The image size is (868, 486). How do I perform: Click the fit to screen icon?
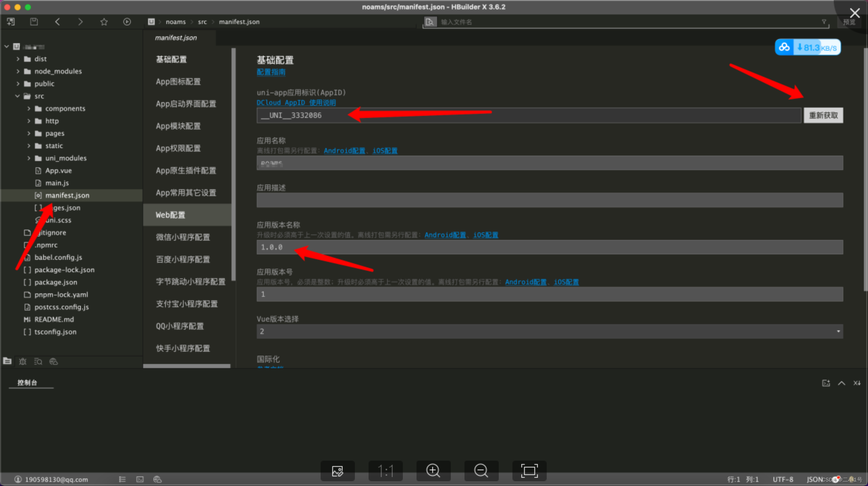(529, 471)
